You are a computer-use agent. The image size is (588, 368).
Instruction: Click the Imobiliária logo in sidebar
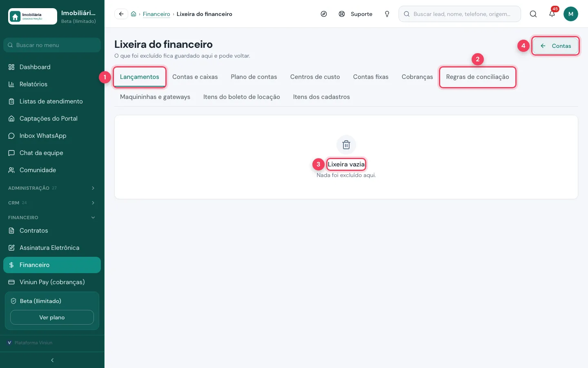click(x=33, y=16)
